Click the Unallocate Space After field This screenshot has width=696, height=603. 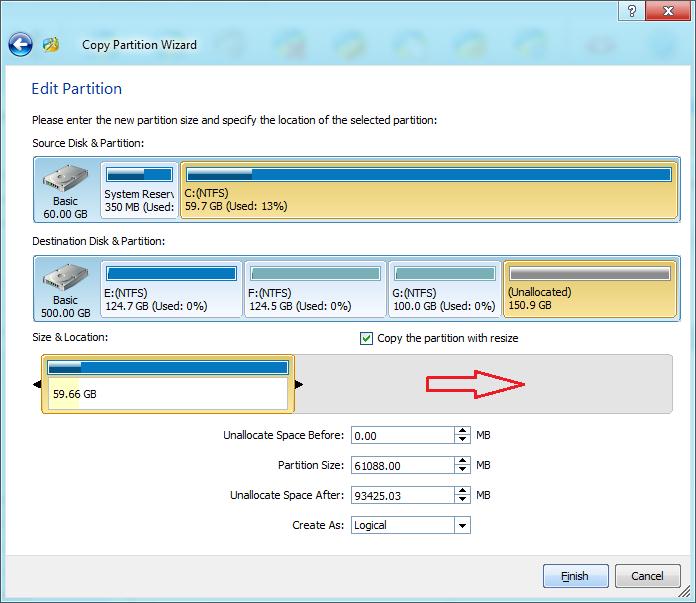coord(402,495)
